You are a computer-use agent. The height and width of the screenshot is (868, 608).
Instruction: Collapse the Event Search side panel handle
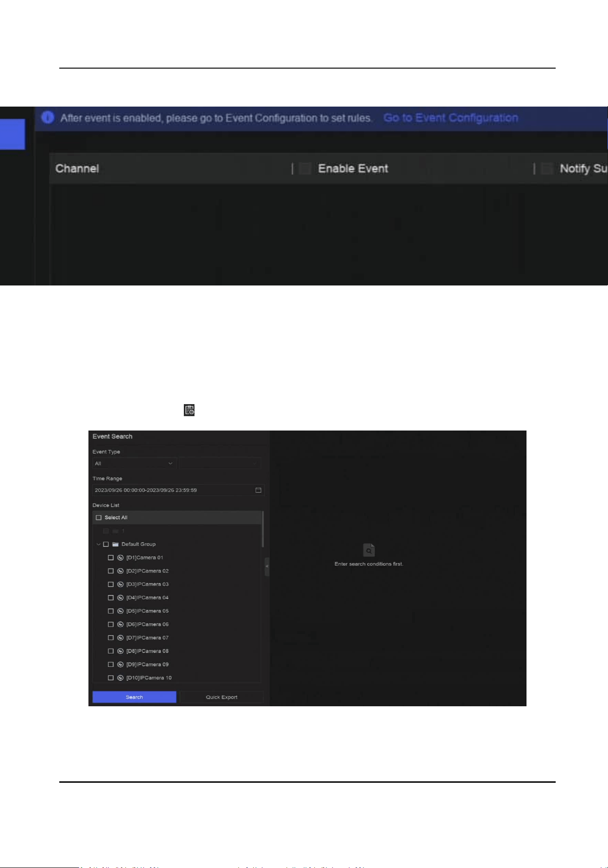[x=267, y=567]
